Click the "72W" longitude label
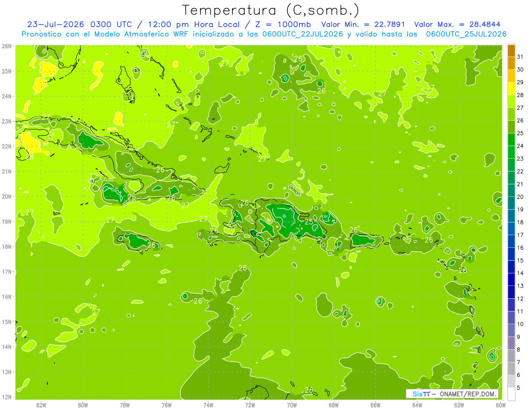The width and height of the screenshot is (532, 411). (250, 405)
